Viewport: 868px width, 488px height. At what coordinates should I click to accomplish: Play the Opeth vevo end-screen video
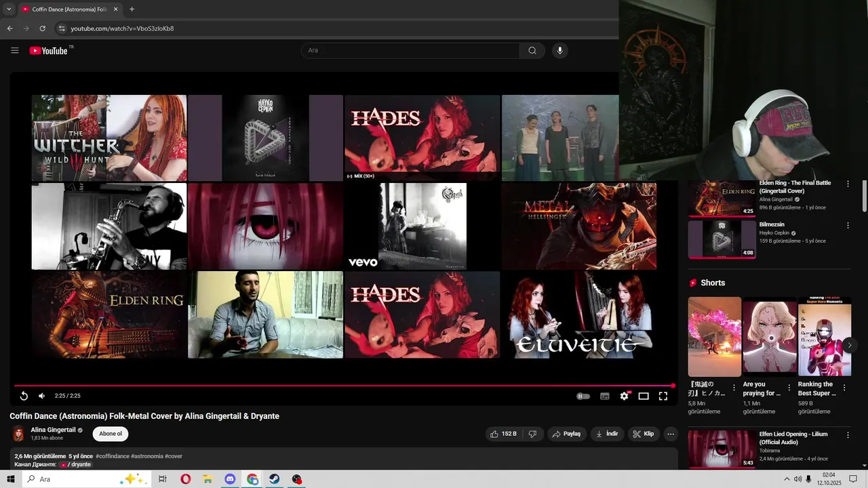point(422,226)
